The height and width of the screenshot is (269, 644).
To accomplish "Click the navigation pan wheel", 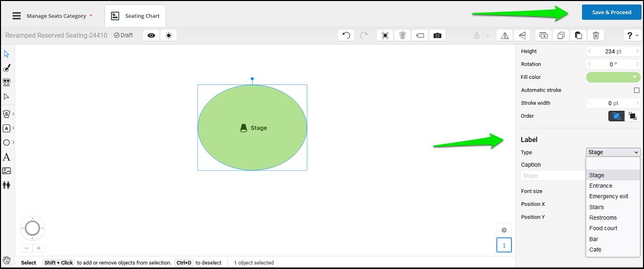I will 32,228.
